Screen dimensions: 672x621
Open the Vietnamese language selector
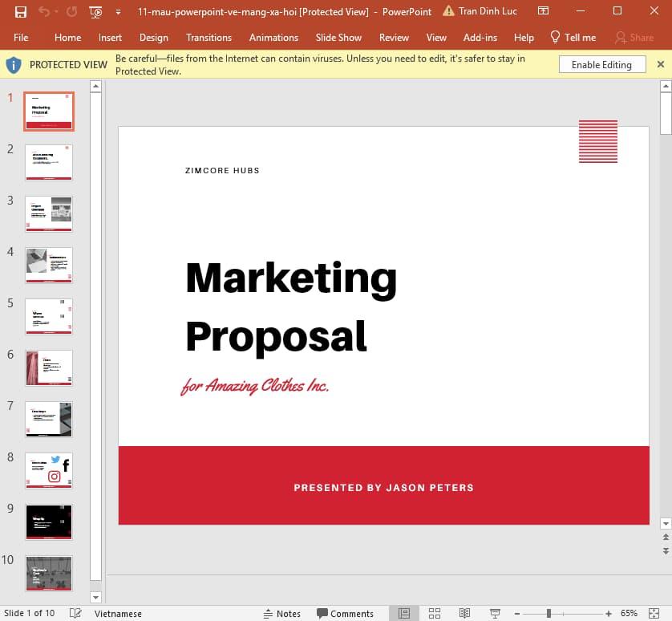(118, 613)
